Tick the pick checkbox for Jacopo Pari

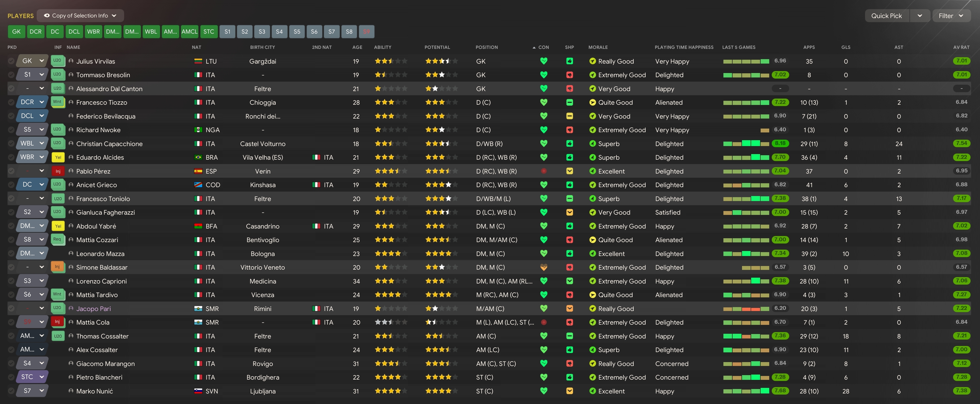point(11,308)
